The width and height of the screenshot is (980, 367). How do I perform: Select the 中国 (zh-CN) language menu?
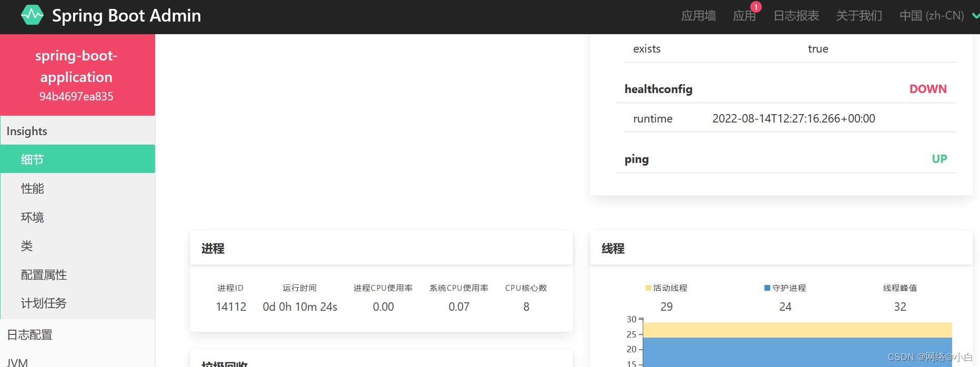(x=932, y=16)
